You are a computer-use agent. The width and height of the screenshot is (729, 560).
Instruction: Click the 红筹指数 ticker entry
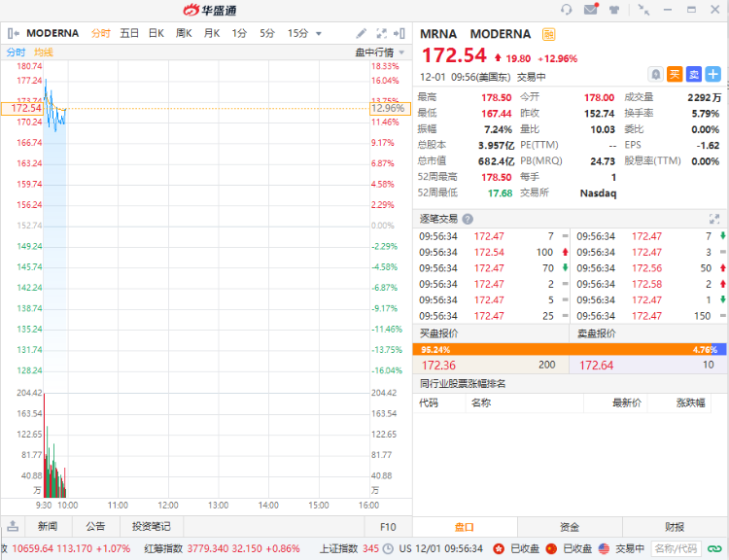(x=223, y=549)
